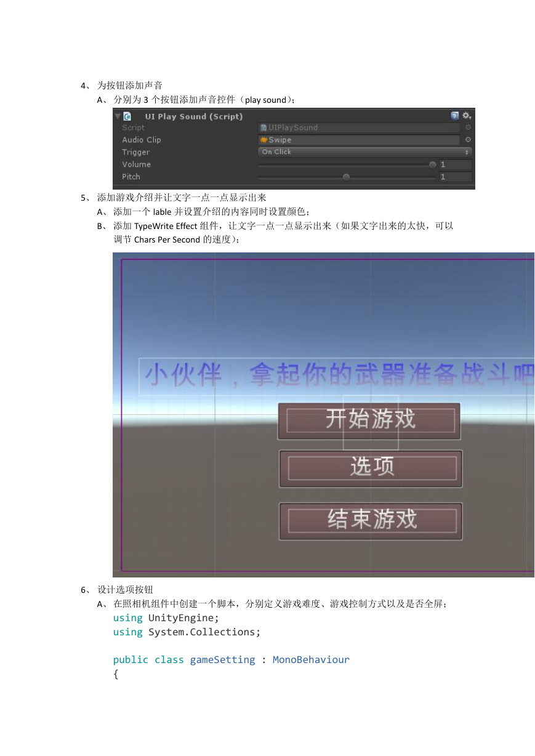Click the UI Play Sound (Script) title

[194, 116]
